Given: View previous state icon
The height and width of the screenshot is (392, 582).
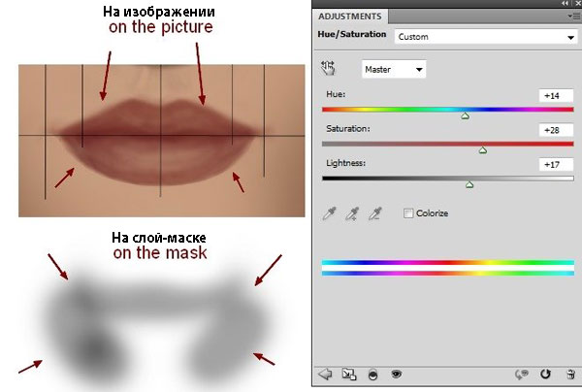Looking at the screenshot, I should pos(521,375).
